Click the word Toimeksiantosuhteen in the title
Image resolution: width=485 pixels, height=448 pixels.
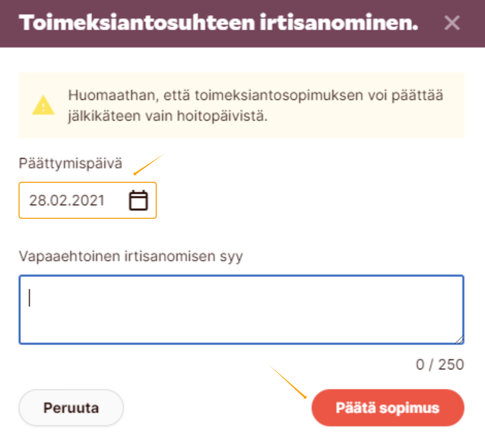coord(137,22)
